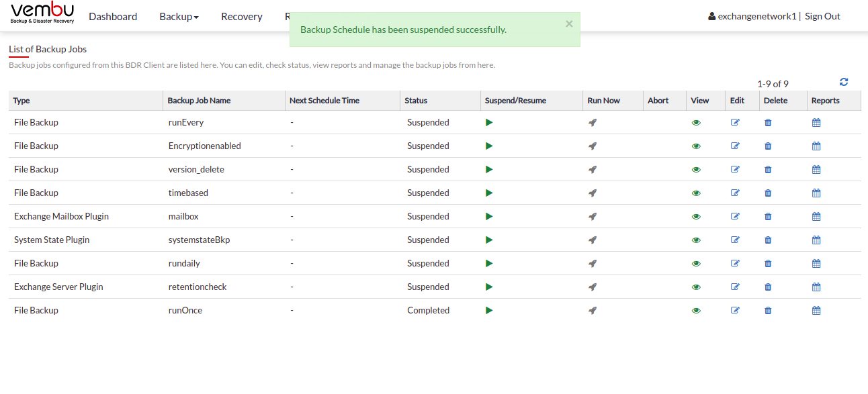This screenshot has width=868, height=394.
Task: Refresh the backup jobs list
Action: pyautogui.click(x=844, y=82)
